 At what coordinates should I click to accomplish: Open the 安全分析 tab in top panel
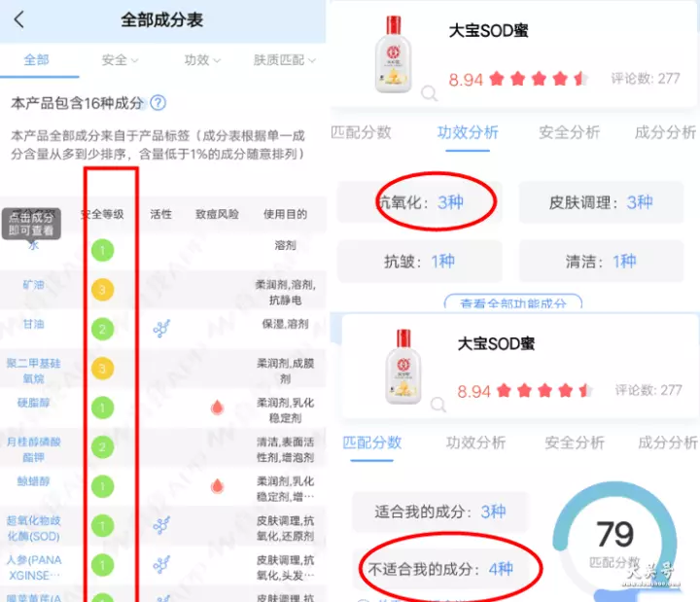click(x=569, y=132)
